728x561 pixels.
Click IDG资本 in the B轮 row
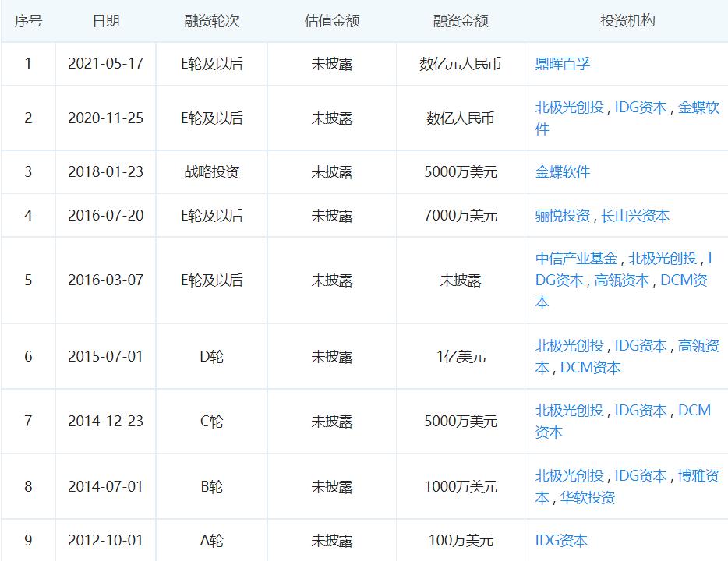pos(641,475)
